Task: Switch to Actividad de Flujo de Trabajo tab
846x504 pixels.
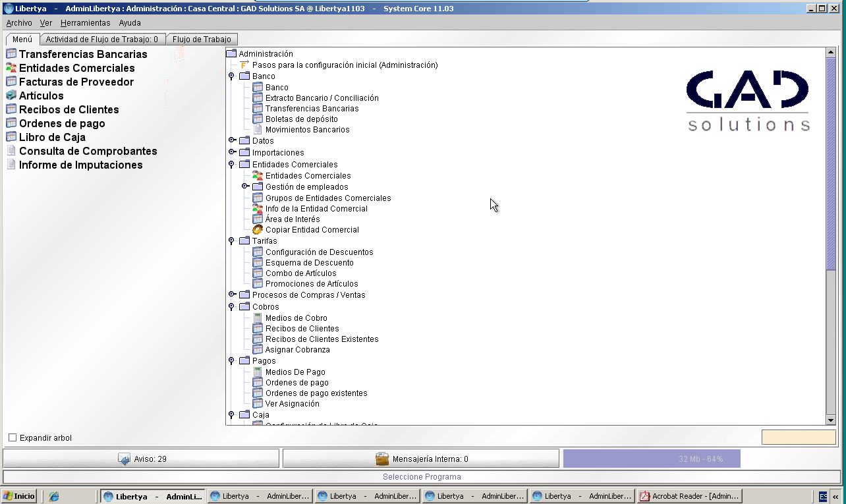Action: [x=102, y=40]
